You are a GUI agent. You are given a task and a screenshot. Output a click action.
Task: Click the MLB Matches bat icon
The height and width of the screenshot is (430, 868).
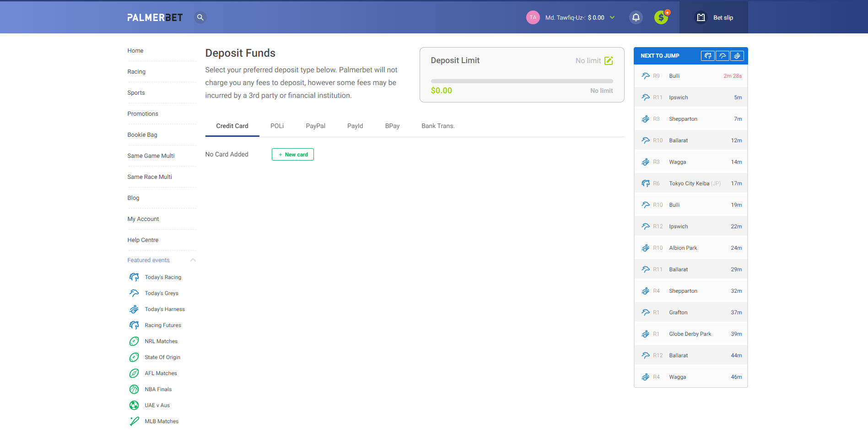coord(134,421)
